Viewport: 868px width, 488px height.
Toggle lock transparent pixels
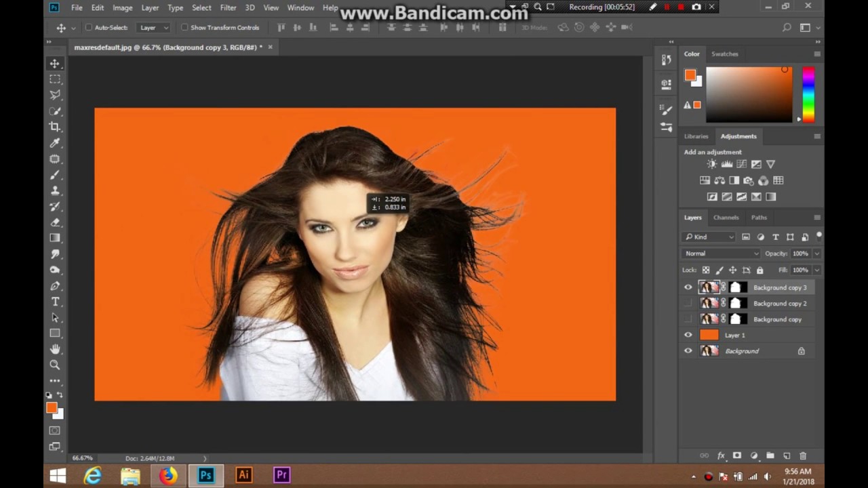pyautogui.click(x=706, y=270)
